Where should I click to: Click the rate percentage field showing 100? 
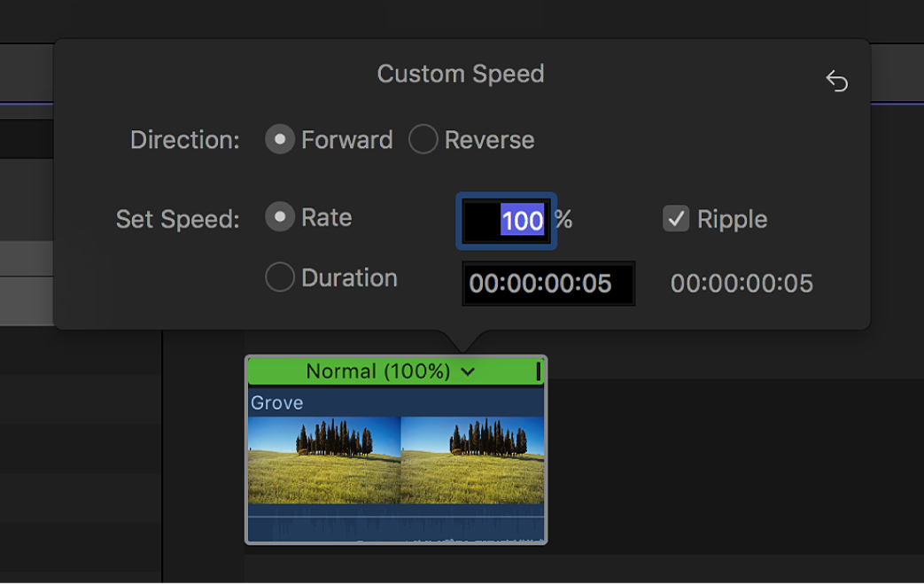click(x=507, y=221)
